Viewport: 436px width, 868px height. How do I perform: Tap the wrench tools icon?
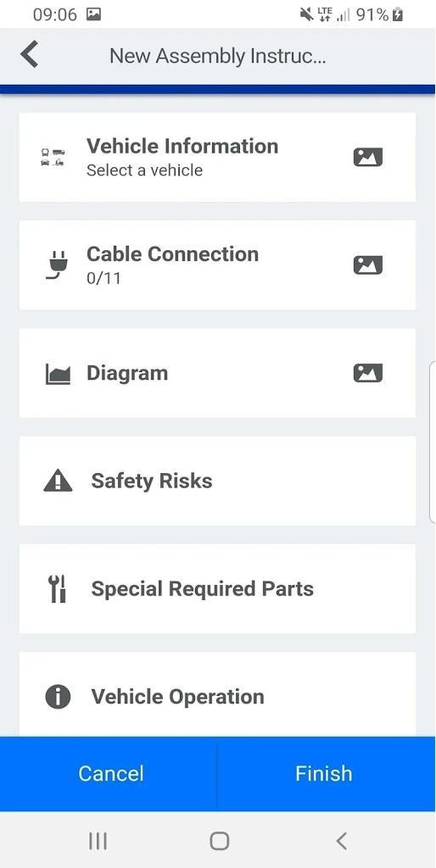click(x=57, y=588)
